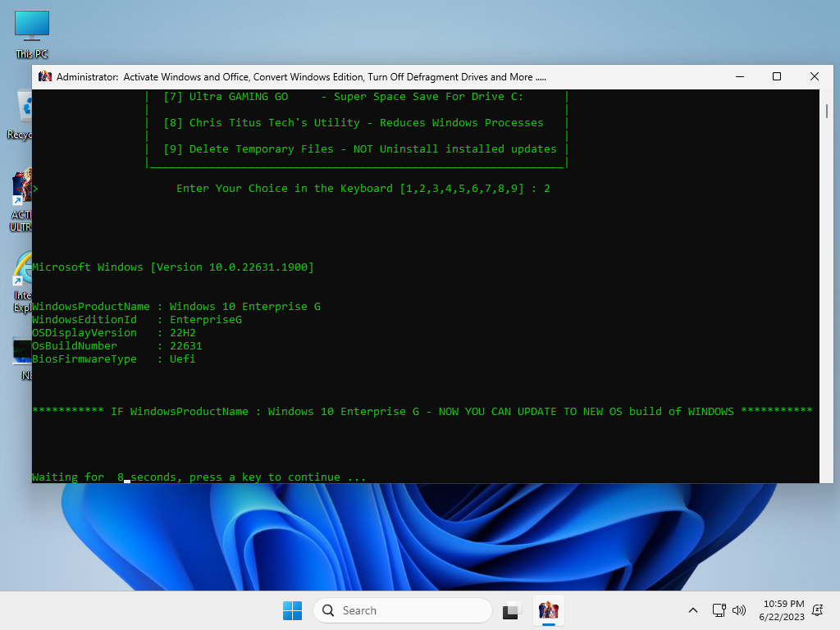Click the '[8] Chris Titus Tech's Utility' line
This screenshot has width=840, height=630.
pyautogui.click(x=353, y=123)
